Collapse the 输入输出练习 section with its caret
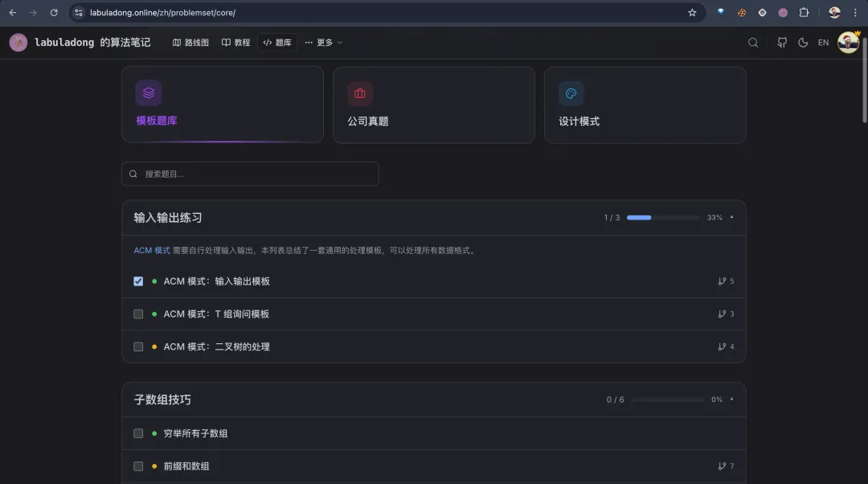Viewport: 868px width, 484px height. (x=730, y=217)
